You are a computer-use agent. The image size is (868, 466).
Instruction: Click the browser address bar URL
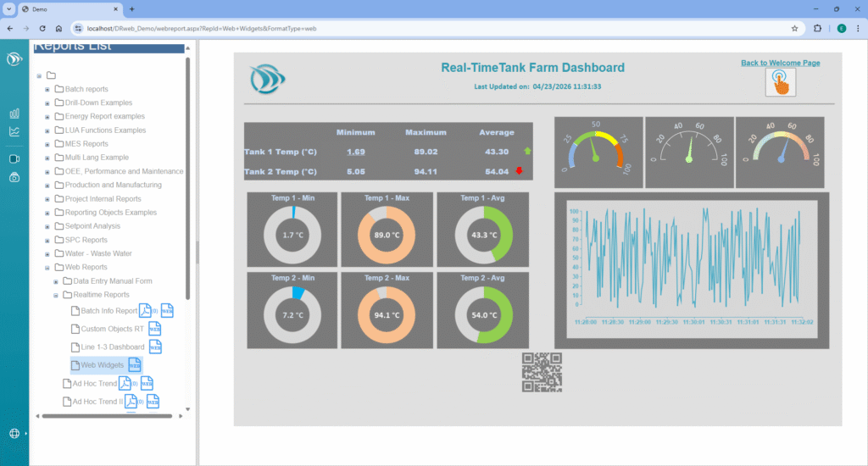(202, 28)
